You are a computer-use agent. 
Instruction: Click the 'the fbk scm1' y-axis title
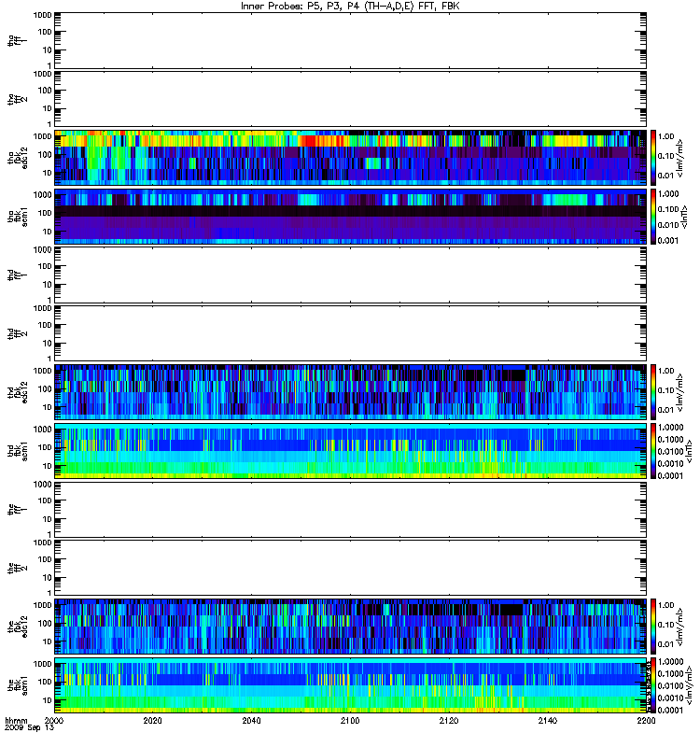click(18, 685)
